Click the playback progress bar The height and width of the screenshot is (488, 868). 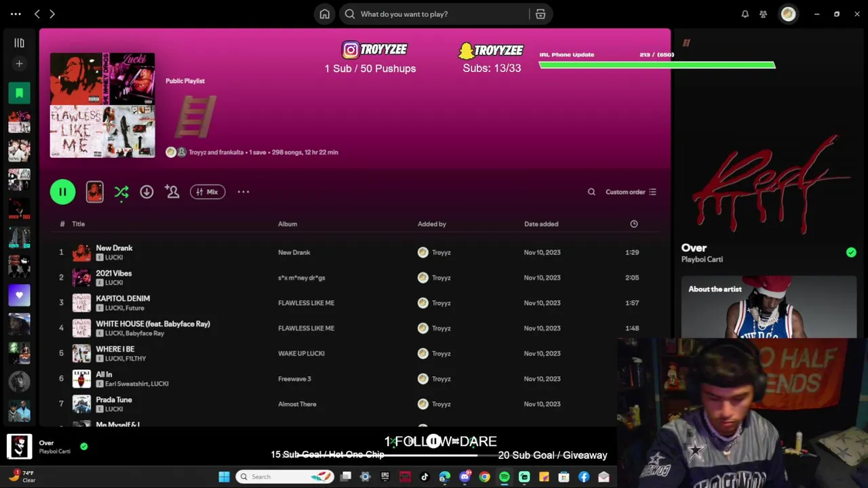434,455
